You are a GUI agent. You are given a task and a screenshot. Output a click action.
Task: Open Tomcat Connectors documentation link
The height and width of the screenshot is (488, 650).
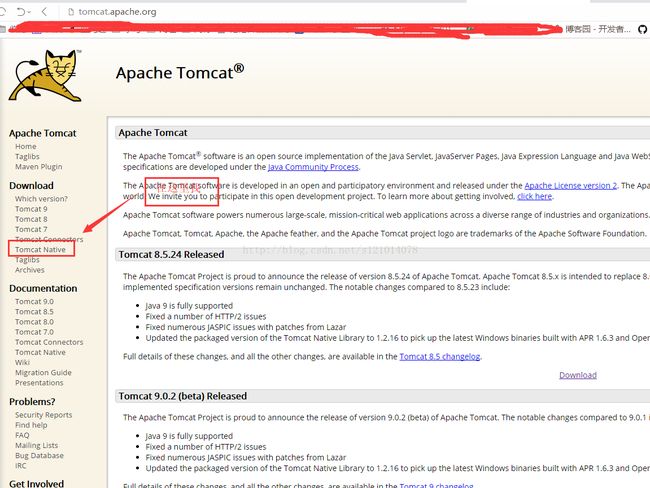tap(49, 342)
